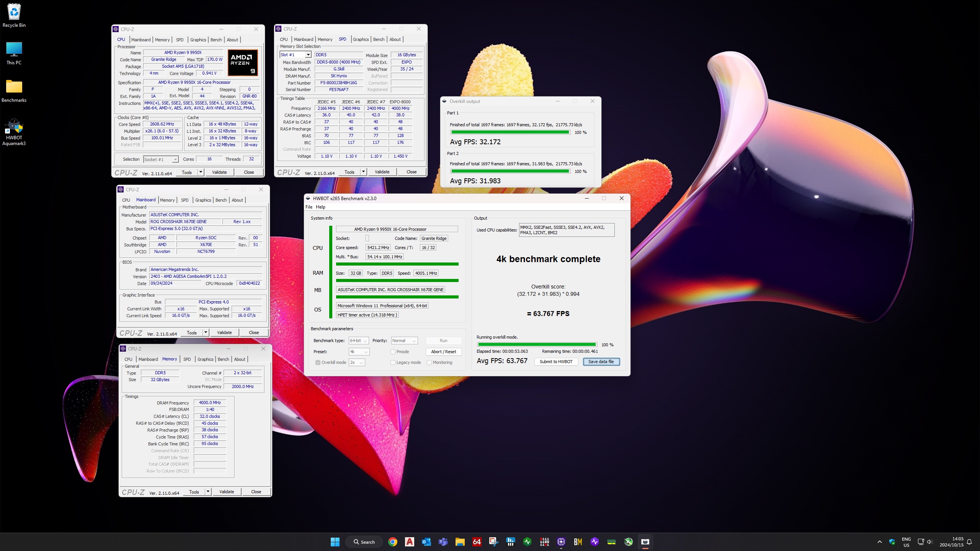Image resolution: width=980 pixels, height=551 pixels.
Task: Click Abort / Reset button
Action: point(444,352)
